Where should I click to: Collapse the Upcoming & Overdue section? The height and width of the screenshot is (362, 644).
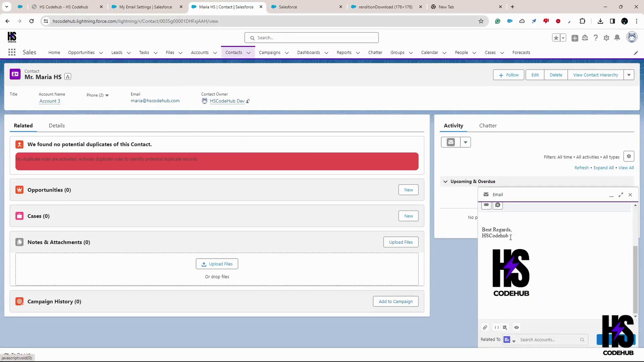click(446, 181)
